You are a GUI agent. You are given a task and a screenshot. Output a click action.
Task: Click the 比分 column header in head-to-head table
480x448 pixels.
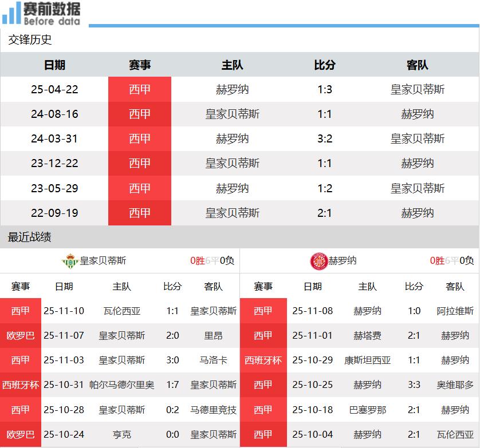pos(325,65)
